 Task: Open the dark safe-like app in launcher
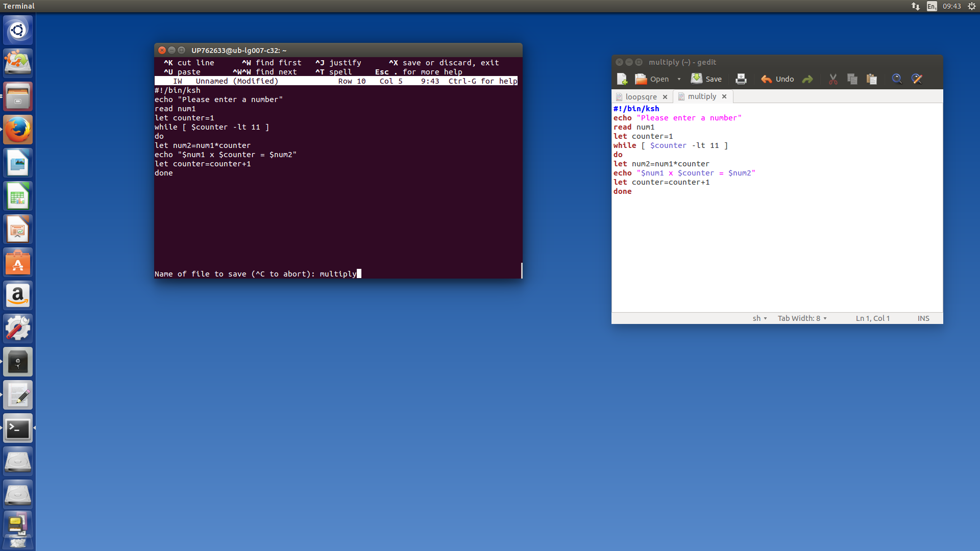click(x=18, y=362)
